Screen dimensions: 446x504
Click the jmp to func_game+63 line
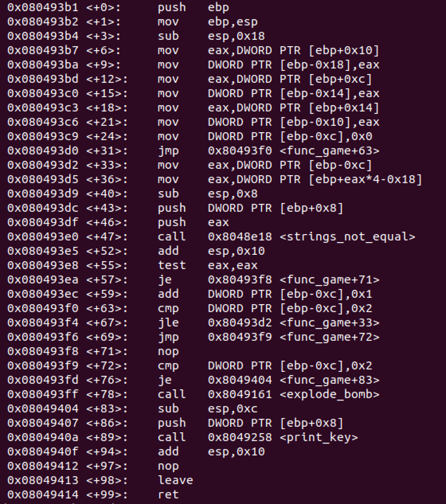point(193,150)
